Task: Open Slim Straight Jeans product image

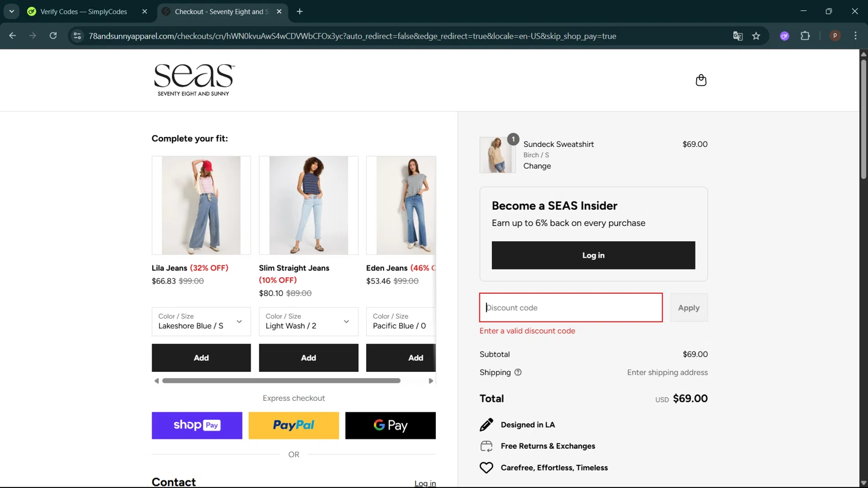Action: (x=308, y=205)
